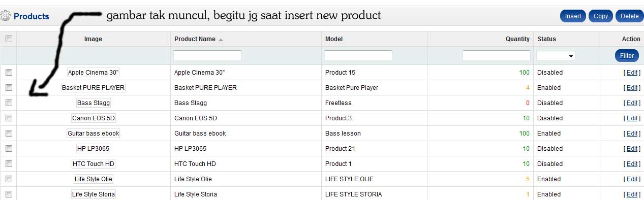Edit the Guitar bass ebook product

(x=631, y=134)
